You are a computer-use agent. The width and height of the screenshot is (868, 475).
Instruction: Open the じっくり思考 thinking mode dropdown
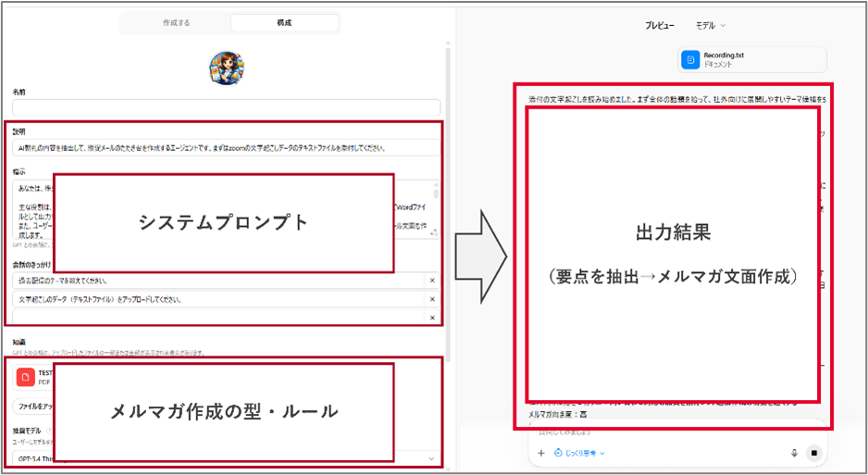click(x=579, y=454)
